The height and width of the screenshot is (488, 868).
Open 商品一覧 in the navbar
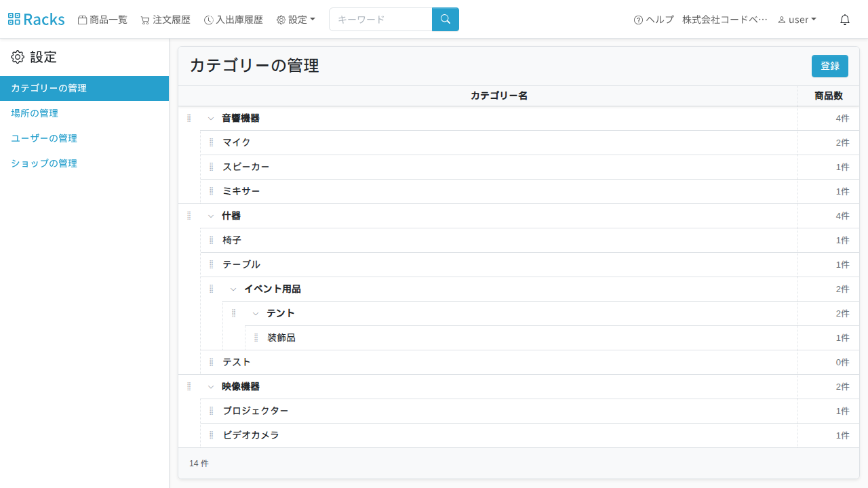[x=102, y=20]
